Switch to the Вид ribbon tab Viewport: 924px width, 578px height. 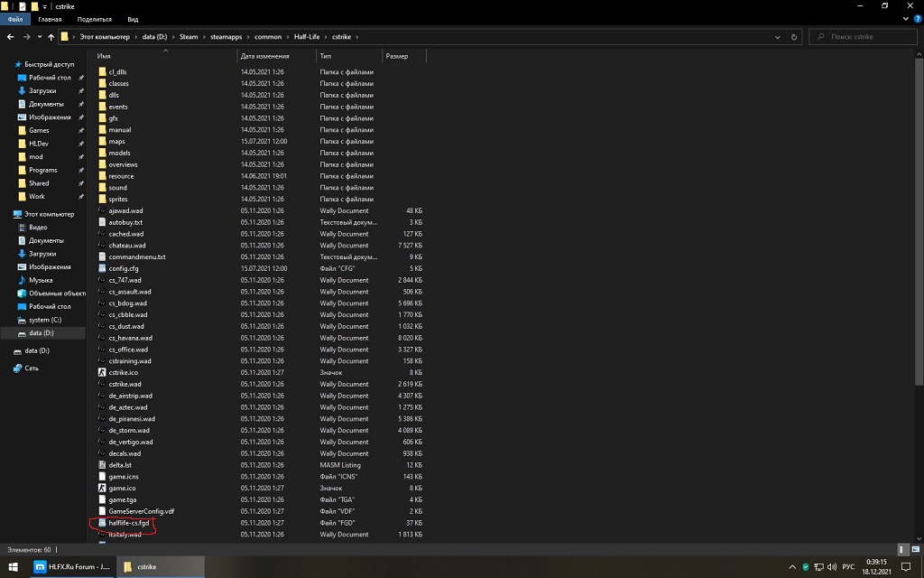click(133, 19)
